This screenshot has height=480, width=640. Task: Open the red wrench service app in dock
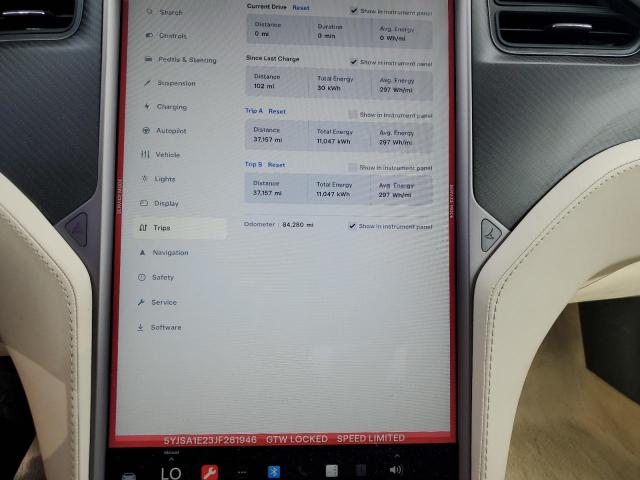coord(209,473)
